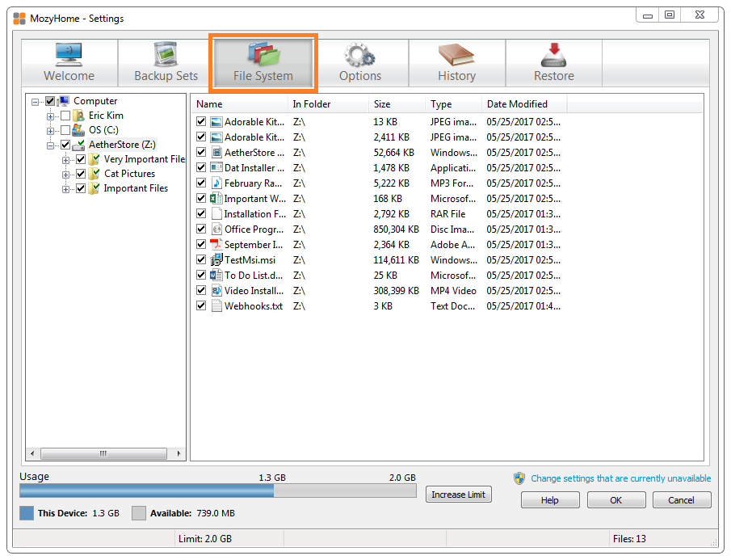Click the To Do List Word document icon
Screen dimensions: 731x560
[x=216, y=275]
